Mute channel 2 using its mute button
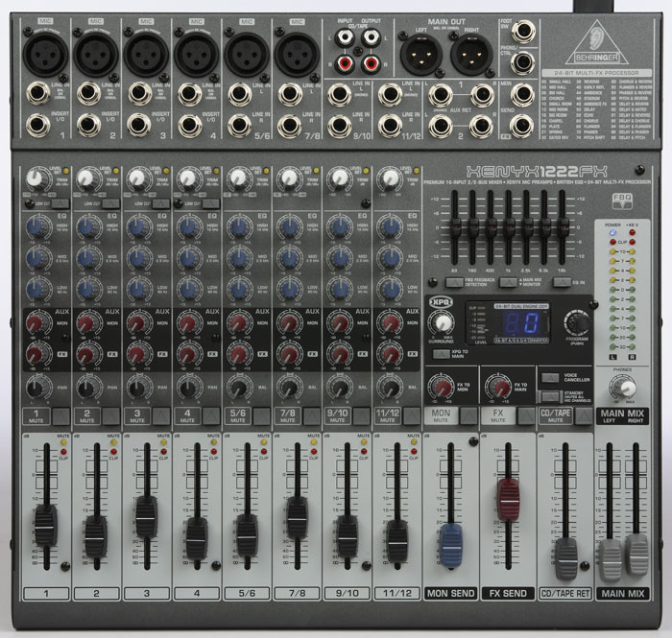Screen dimensions: 672x638 click(x=111, y=415)
